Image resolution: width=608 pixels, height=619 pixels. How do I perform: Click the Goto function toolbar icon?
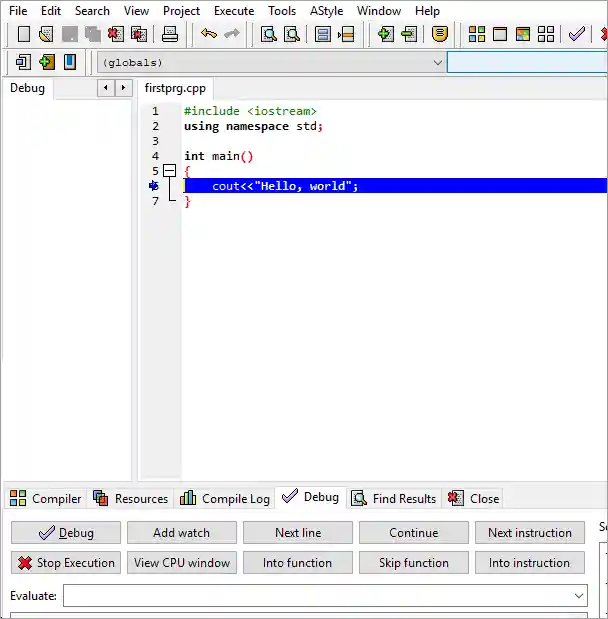coord(323,34)
